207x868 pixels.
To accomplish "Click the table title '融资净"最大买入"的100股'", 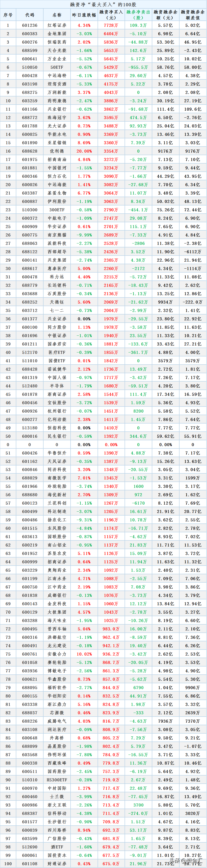I will (x=103, y=4).
